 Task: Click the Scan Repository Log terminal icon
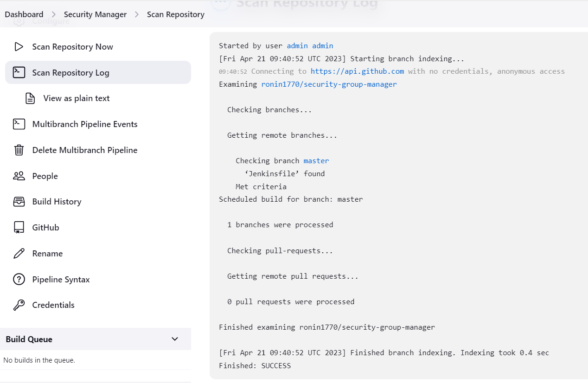[x=19, y=73]
